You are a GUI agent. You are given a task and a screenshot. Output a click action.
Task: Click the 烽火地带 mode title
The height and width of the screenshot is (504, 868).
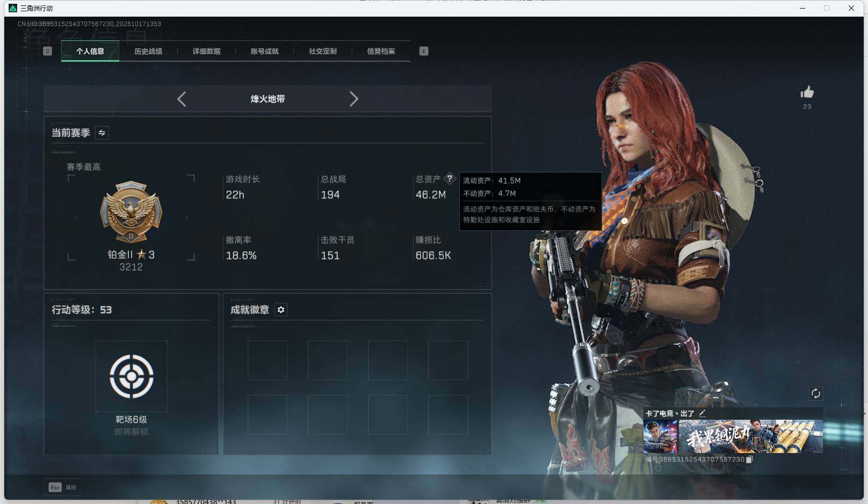pyautogui.click(x=267, y=99)
